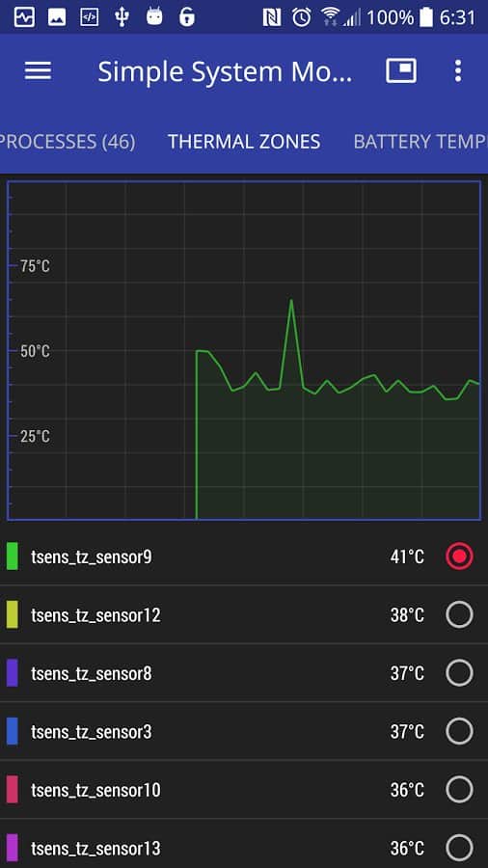Switch to the Processes (46) tab
The image size is (488, 868).
pyautogui.click(x=68, y=142)
